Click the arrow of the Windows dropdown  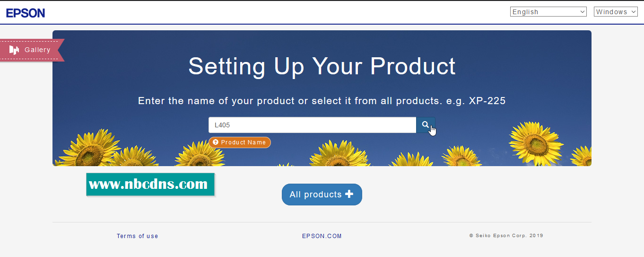(634, 12)
